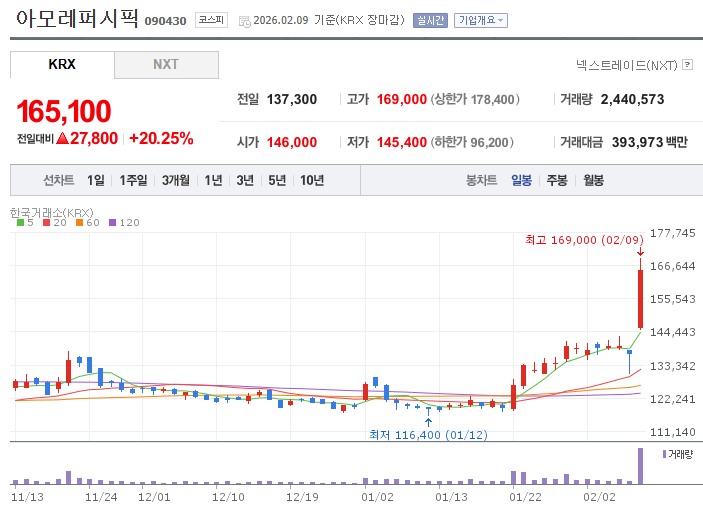Click the 시가 value 146,000

click(292, 142)
